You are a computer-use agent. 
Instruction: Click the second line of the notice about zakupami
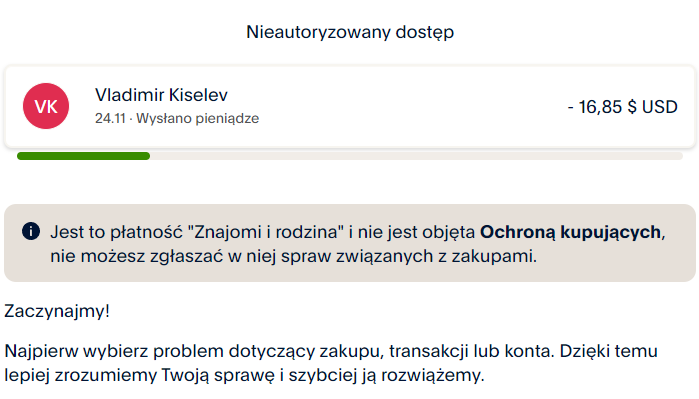293,256
